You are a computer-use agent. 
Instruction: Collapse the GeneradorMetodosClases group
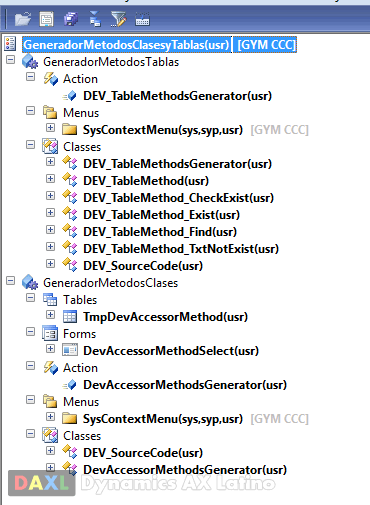tap(11, 281)
